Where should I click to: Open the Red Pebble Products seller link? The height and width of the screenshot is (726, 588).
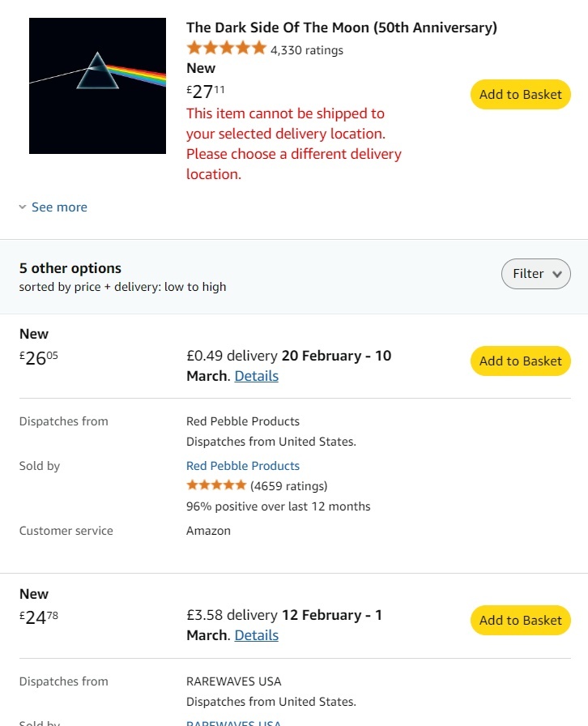click(243, 466)
